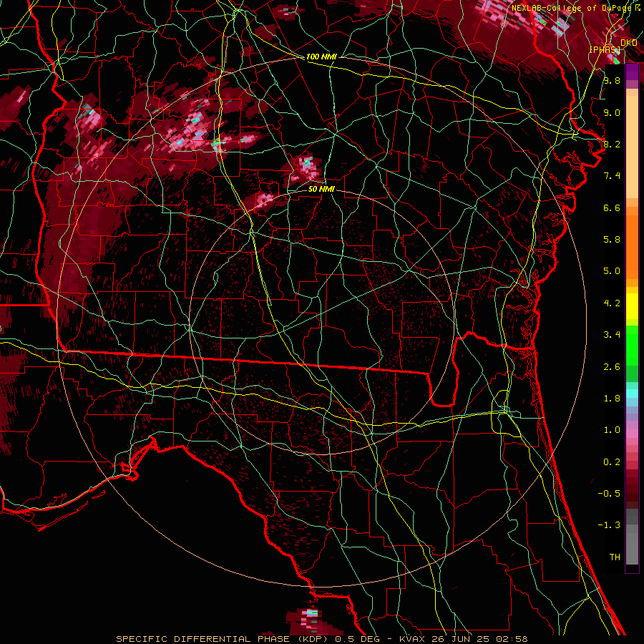
Task: Click the SPECIFIC DIFFERENTIAL PHASE caption text
Action: 203,639
